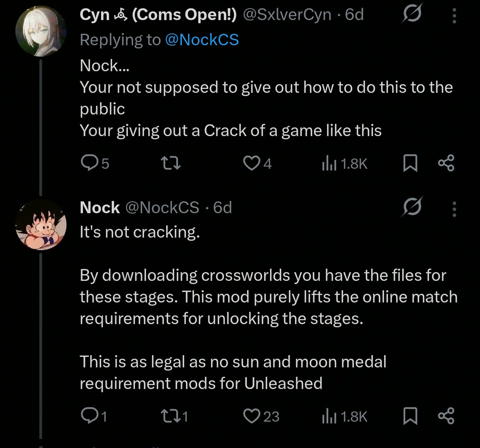Image resolution: width=480 pixels, height=448 pixels.
Task: Share Cyn's tweet with share icon
Action: click(x=446, y=163)
